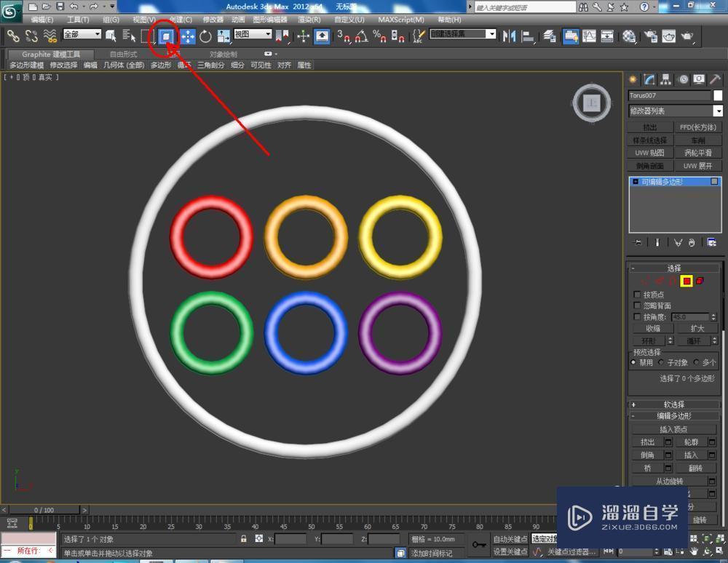Select the 子对象 radio button
The width and height of the screenshot is (728, 563).
tap(661, 362)
